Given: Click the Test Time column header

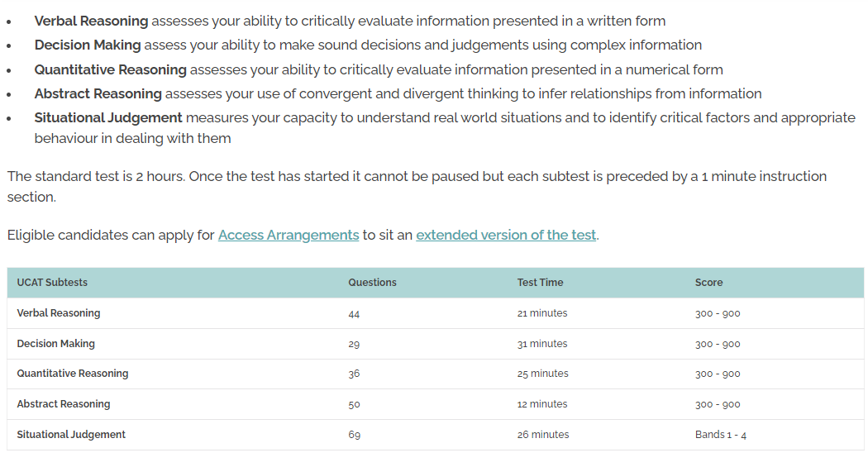Looking at the screenshot, I should coord(540,282).
